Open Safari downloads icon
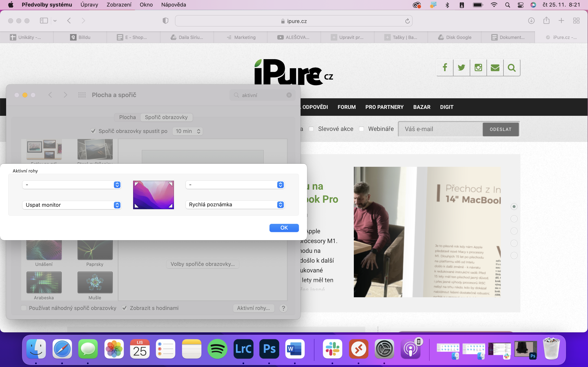588x367 pixels. coord(531,21)
